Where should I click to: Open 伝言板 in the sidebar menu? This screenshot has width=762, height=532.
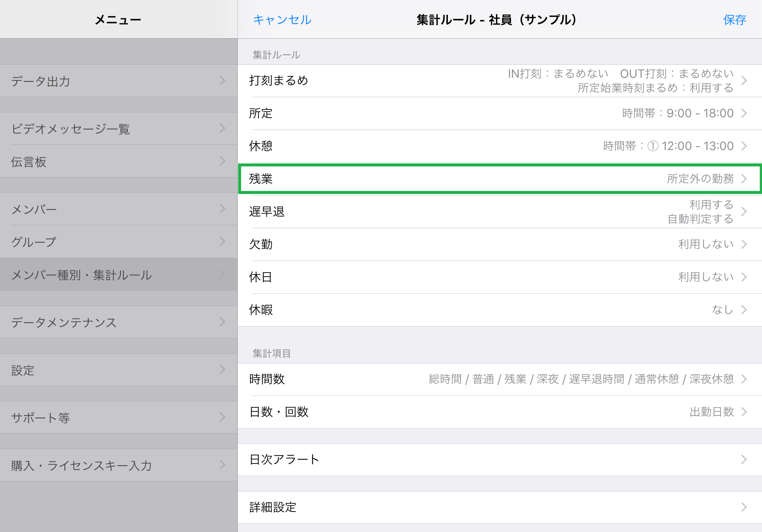118,161
